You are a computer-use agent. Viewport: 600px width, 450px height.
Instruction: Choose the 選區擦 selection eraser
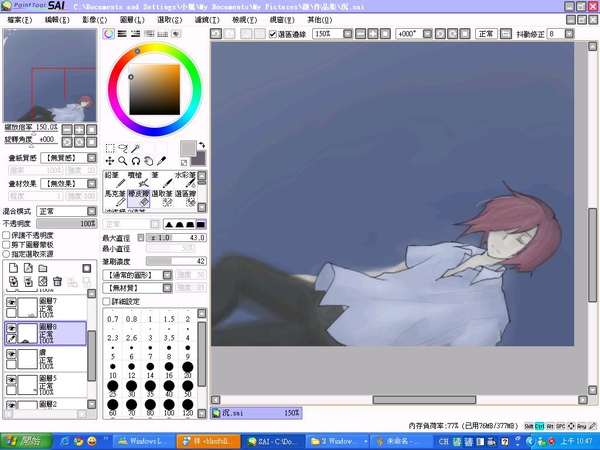tap(185, 198)
